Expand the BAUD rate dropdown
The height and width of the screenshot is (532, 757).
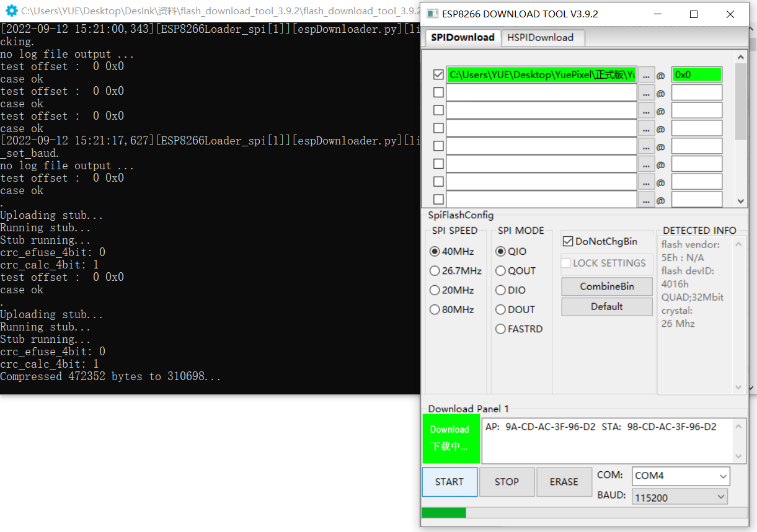(x=680, y=497)
